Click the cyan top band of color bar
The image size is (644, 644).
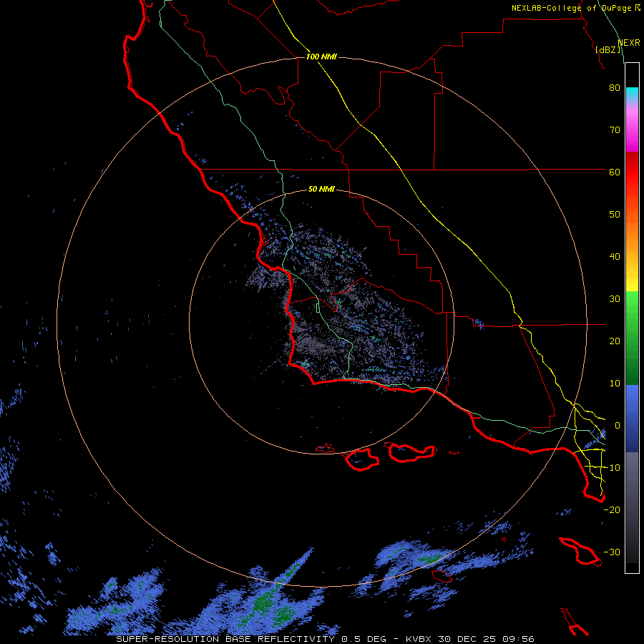(632, 94)
